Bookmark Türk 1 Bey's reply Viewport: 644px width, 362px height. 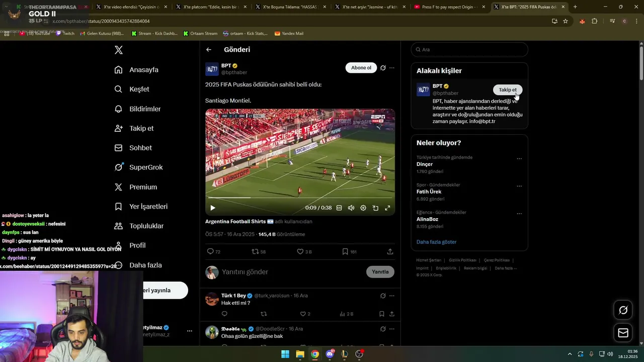[x=382, y=314]
